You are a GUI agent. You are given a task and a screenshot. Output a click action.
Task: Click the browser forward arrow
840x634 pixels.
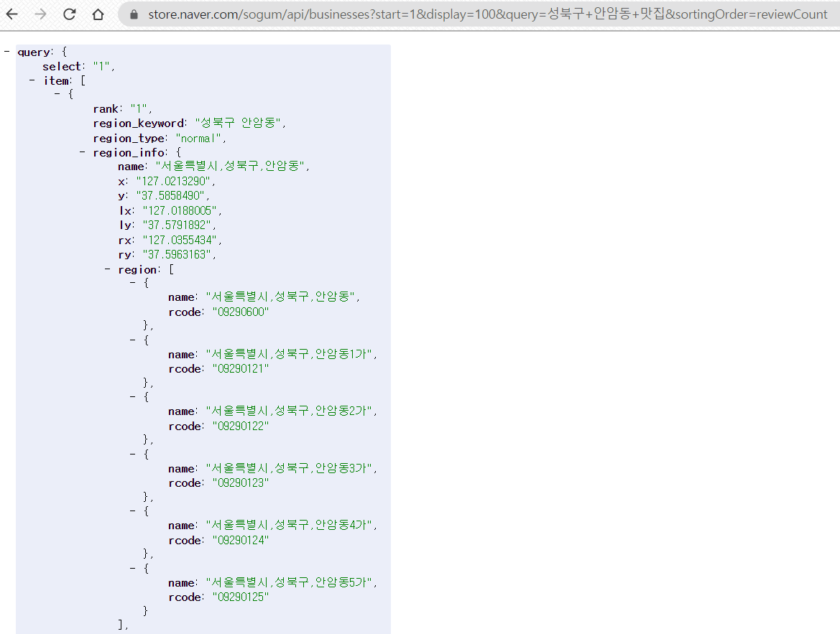pos(42,14)
